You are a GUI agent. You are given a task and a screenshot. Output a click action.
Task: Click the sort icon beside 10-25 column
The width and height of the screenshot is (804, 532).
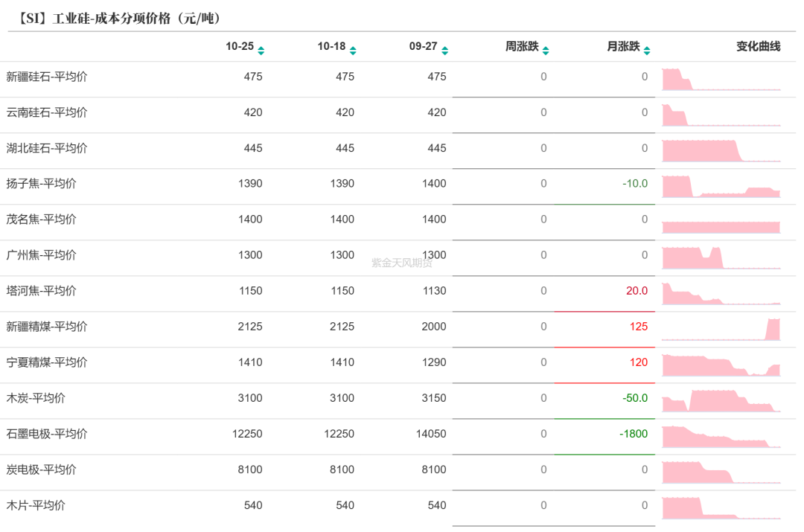click(x=261, y=51)
